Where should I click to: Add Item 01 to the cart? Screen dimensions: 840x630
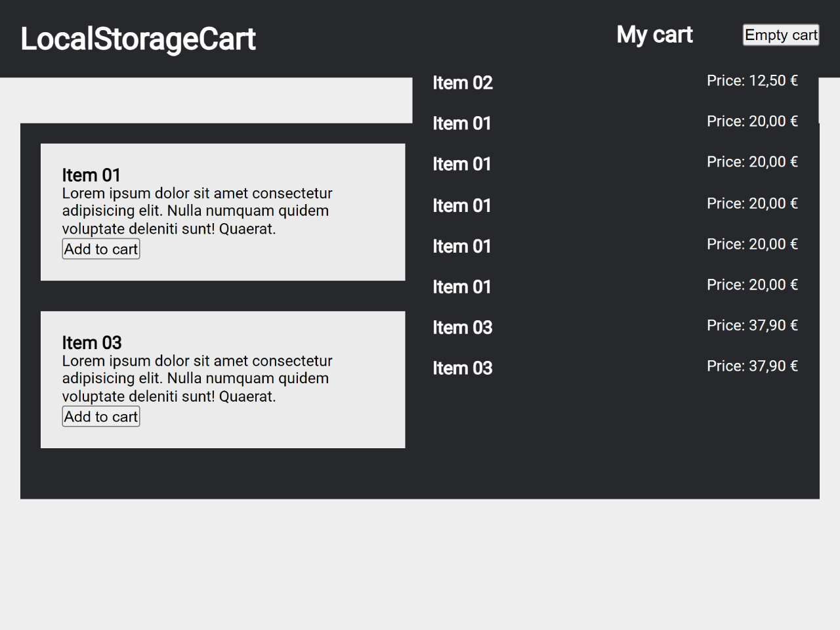[x=100, y=249]
